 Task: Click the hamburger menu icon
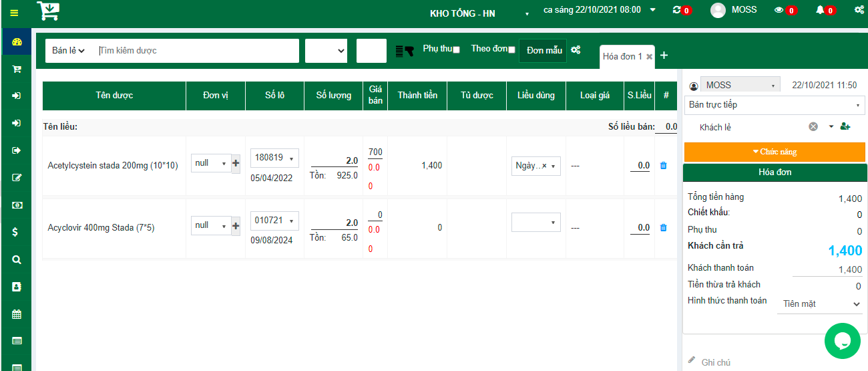(14, 13)
